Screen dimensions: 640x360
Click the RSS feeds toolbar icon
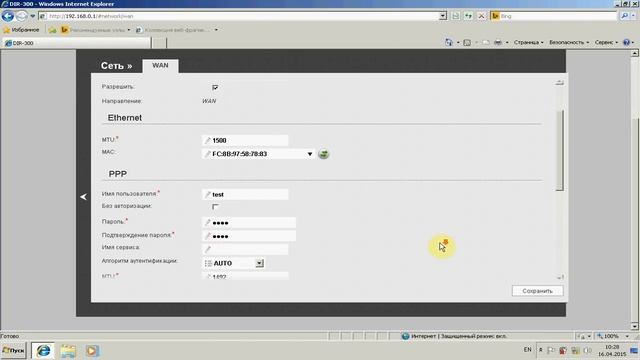(x=467, y=42)
